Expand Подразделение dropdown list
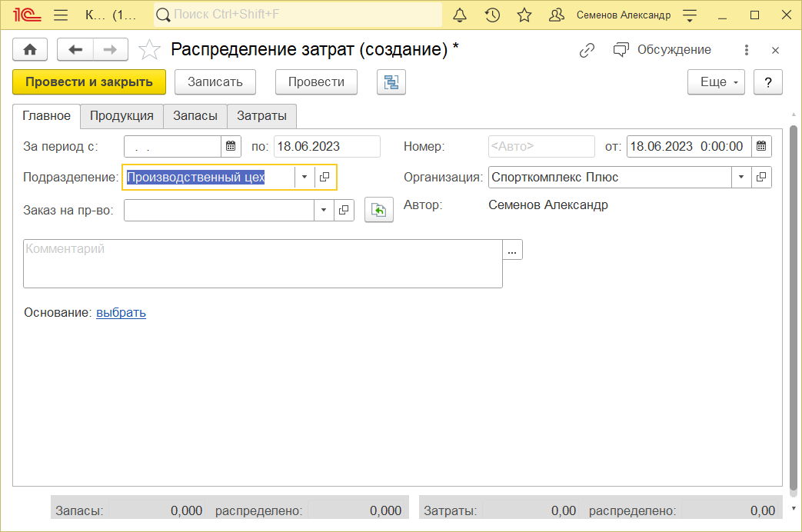 304,177
